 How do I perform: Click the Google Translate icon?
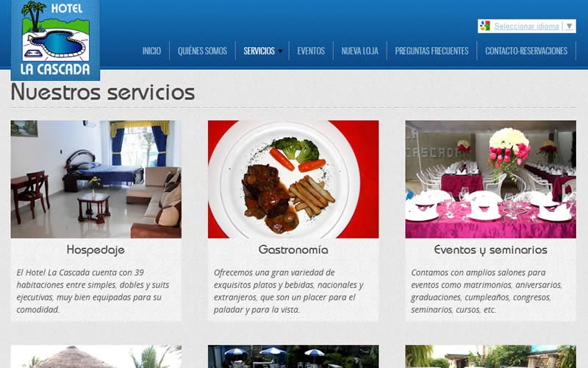point(485,26)
